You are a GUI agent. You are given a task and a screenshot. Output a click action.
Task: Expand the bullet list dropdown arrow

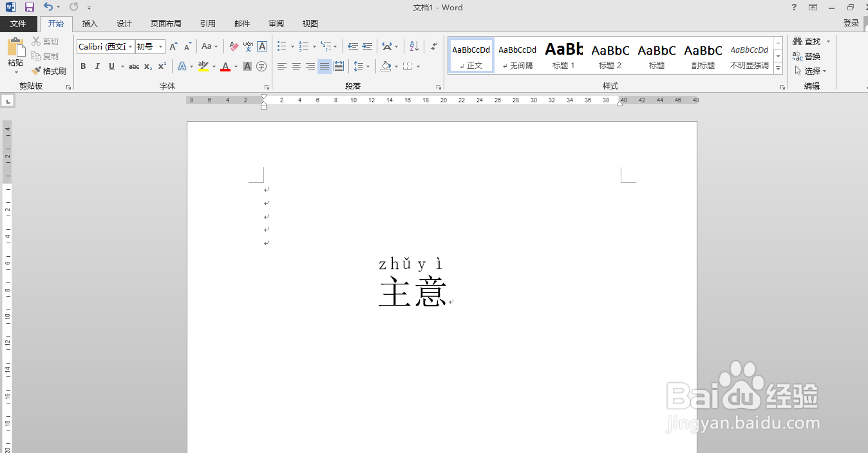pyautogui.click(x=292, y=46)
